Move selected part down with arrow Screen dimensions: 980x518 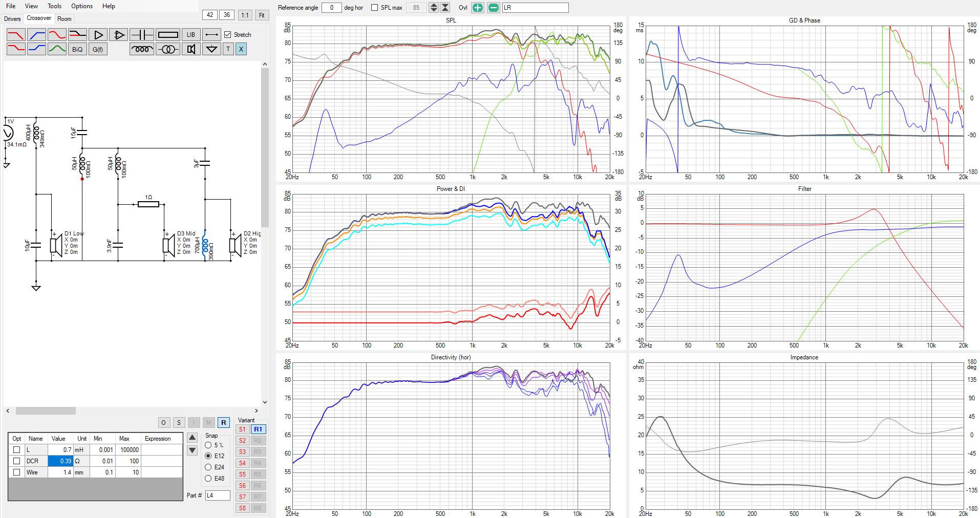tap(193, 450)
